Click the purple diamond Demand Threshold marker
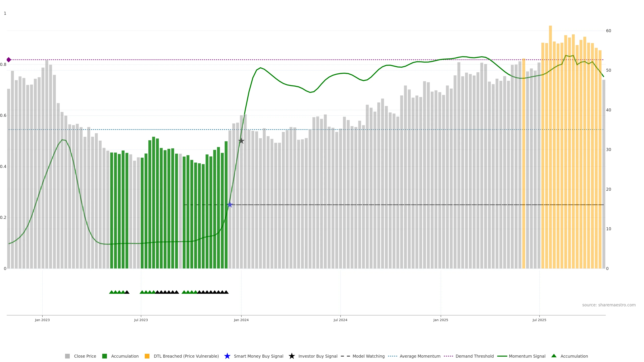Viewport: 644px width, 362px height. [x=9, y=60]
